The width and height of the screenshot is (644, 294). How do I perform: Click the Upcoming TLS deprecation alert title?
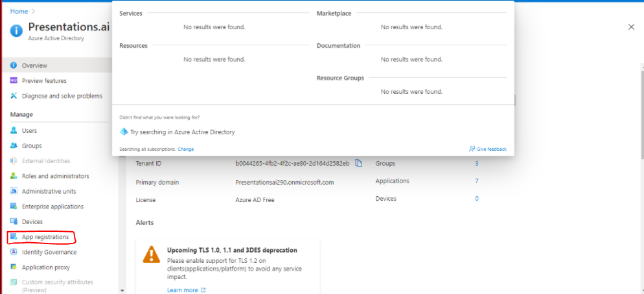(232, 250)
